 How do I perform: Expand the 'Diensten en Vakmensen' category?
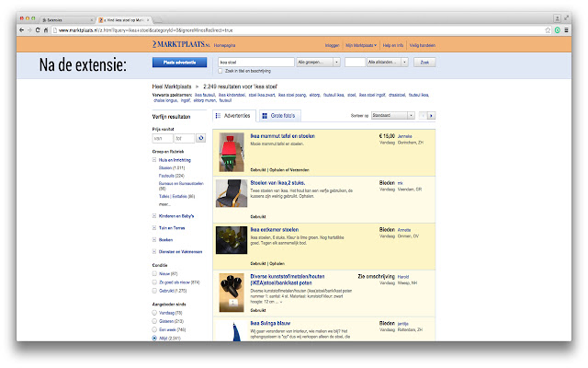[x=154, y=251]
